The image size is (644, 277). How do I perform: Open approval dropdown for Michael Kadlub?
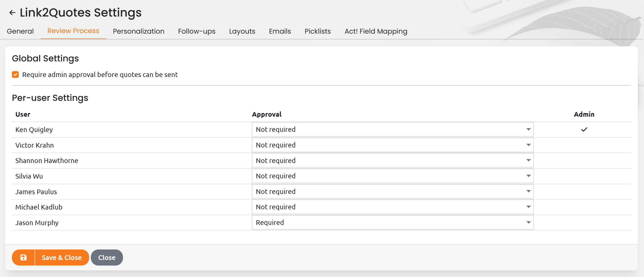[392, 207]
